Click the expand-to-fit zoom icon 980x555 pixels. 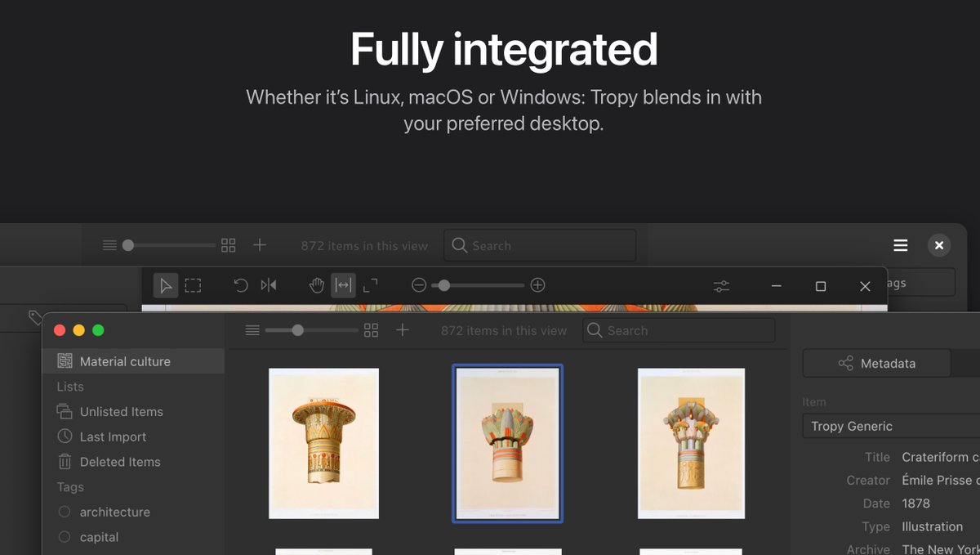pos(371,285)
